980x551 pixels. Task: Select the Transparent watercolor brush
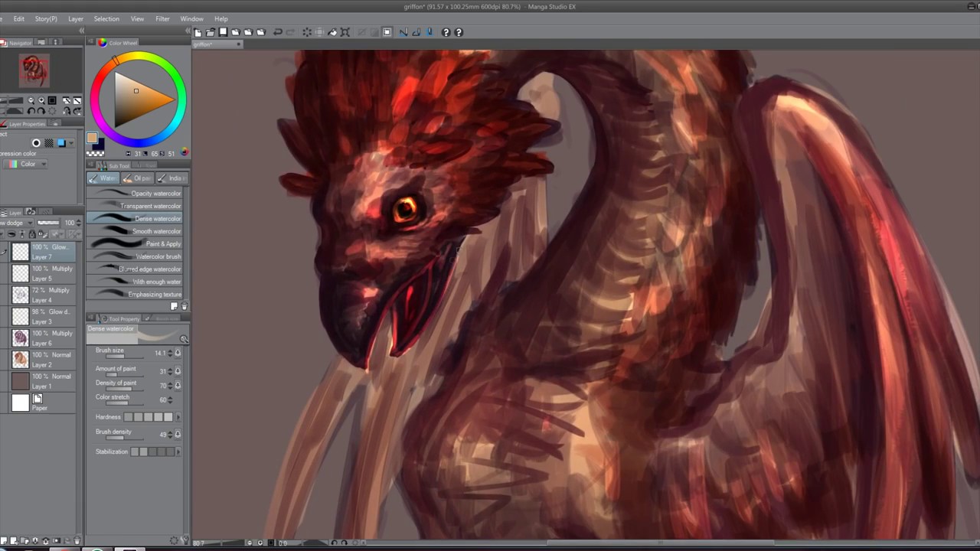pyautogui.click(x=135, y=206)
